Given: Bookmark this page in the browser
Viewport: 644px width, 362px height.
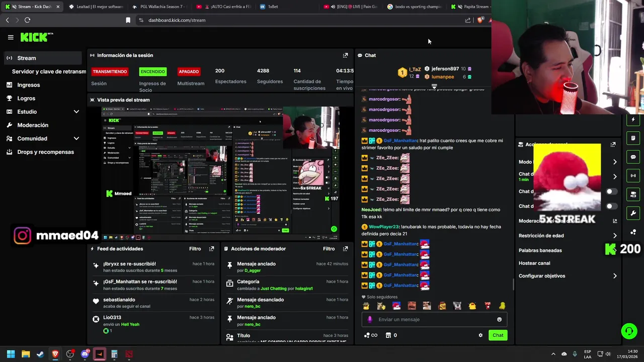Looking at the screenshot, I should (128, 20).
